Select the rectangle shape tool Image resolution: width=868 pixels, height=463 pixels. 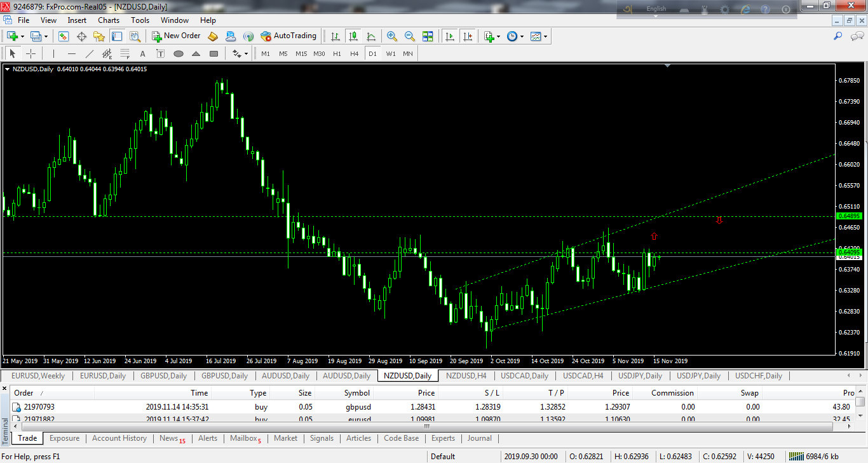(x=214, y=53)
